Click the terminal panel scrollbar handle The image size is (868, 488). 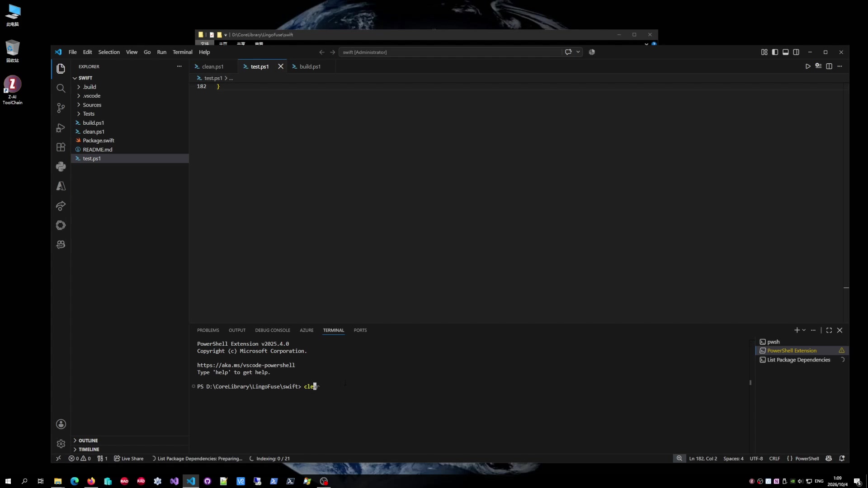pyautogui.click(x=750, y=382)
